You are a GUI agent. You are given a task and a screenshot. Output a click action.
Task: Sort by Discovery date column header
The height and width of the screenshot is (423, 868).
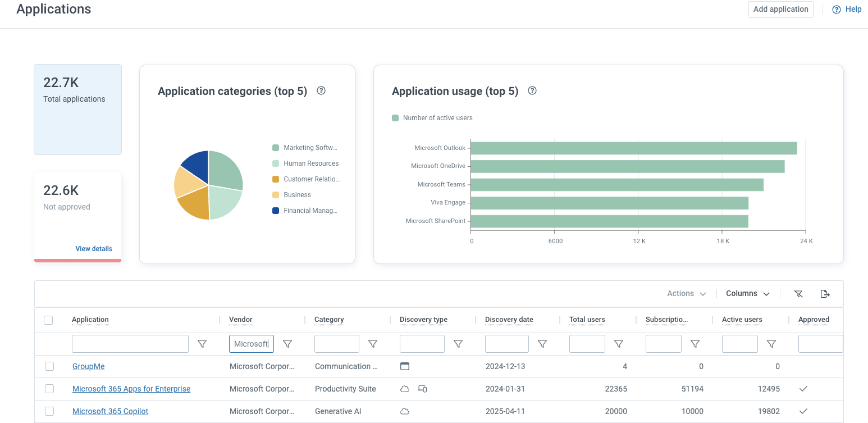tap(509, 320)
